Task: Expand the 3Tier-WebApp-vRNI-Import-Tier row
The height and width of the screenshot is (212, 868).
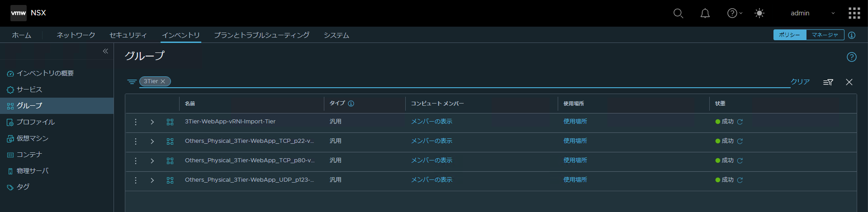Action: pyautogui.click(x=152, y=122)
